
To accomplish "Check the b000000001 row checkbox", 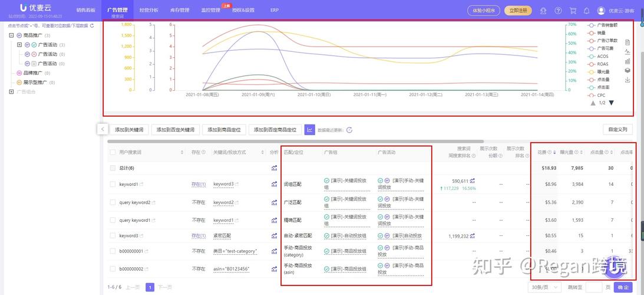I will 113,251.
